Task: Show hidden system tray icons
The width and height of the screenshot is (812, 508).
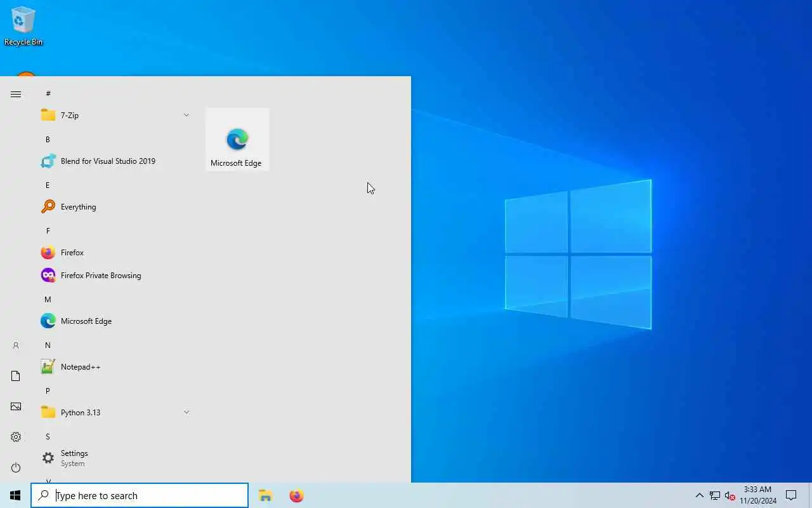Action: click(x=699, y=495)
